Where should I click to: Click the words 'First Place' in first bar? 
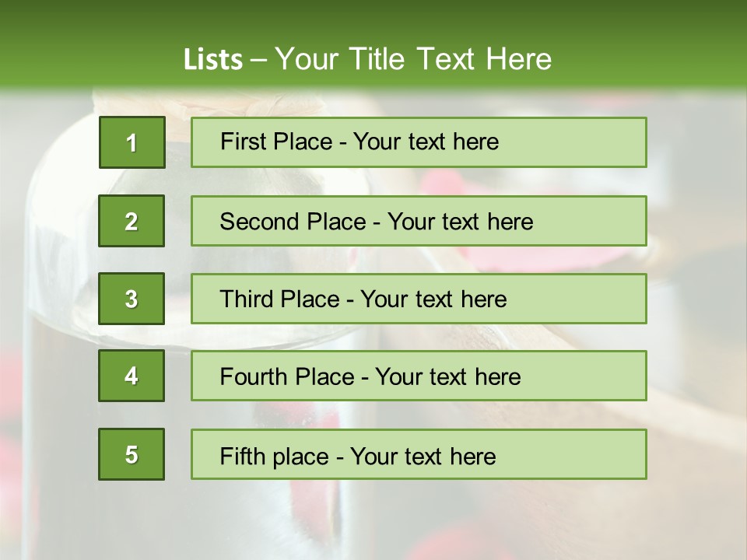[x=276, y=142]
